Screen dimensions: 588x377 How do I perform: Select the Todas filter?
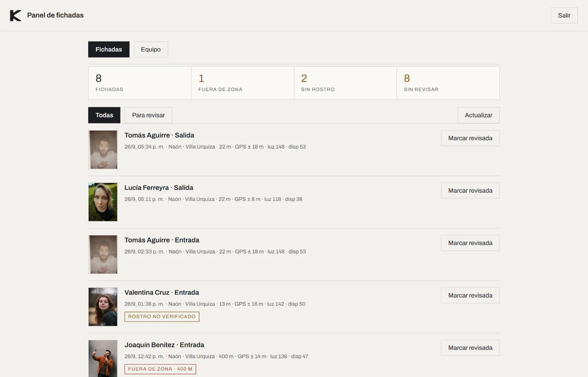click(x=104, y=115)
